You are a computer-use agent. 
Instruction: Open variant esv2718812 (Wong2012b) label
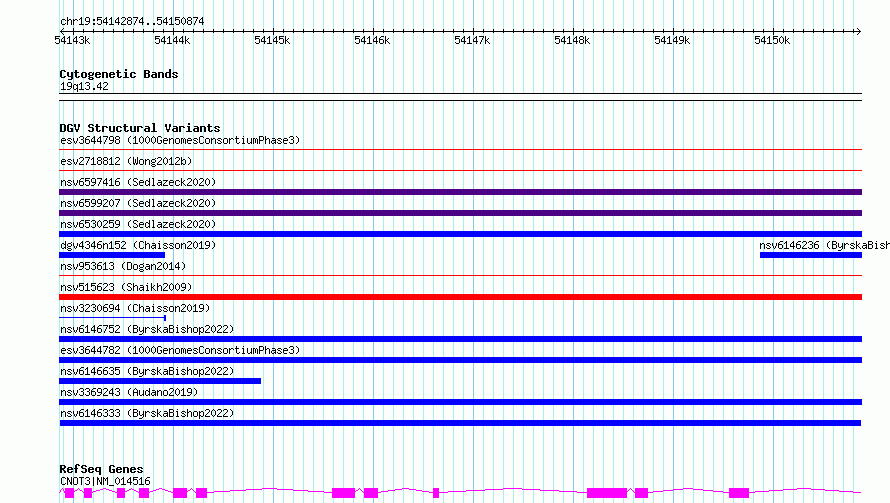(126, 161)
